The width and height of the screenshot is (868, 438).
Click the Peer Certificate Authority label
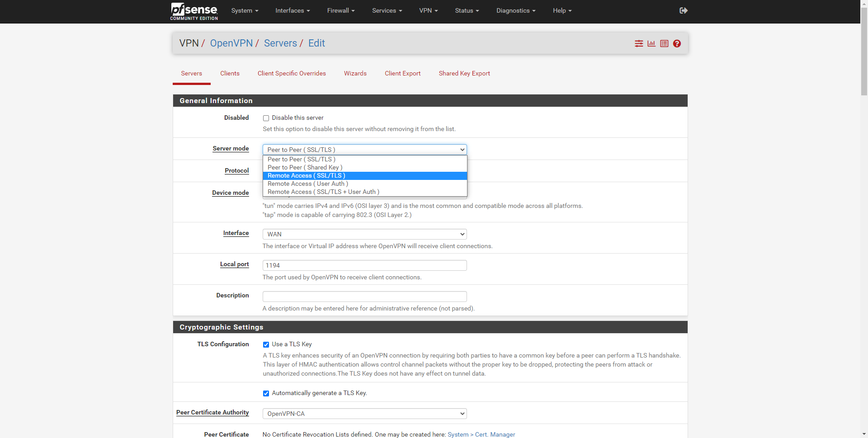tap(212, 413)
